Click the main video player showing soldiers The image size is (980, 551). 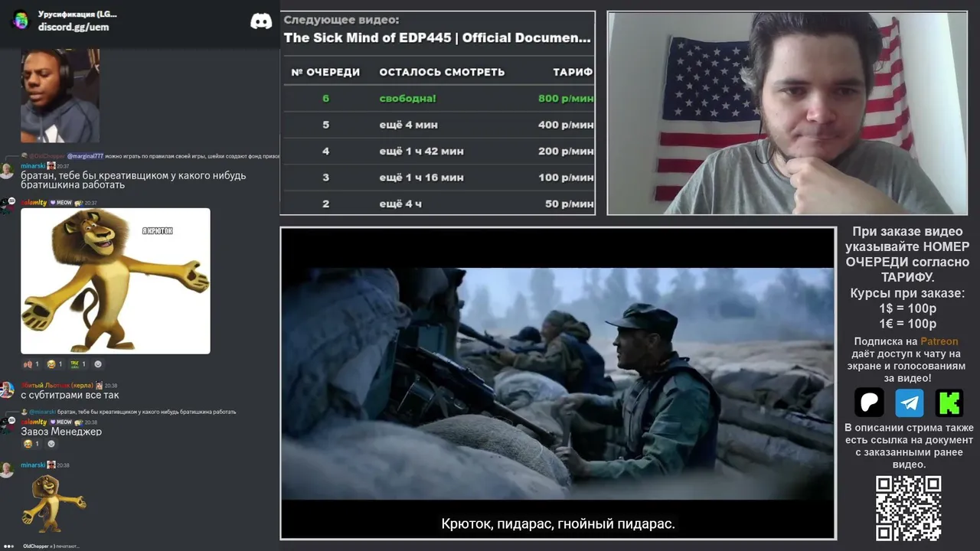pos(557,383)
